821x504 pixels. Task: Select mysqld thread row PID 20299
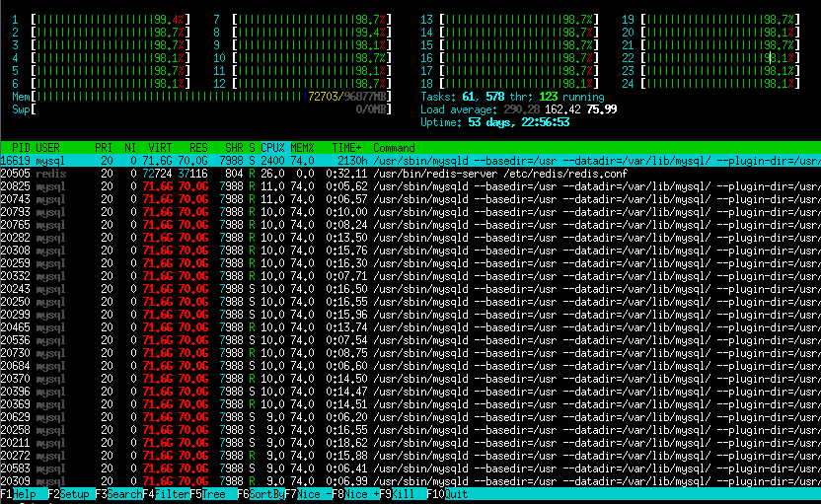410,315
